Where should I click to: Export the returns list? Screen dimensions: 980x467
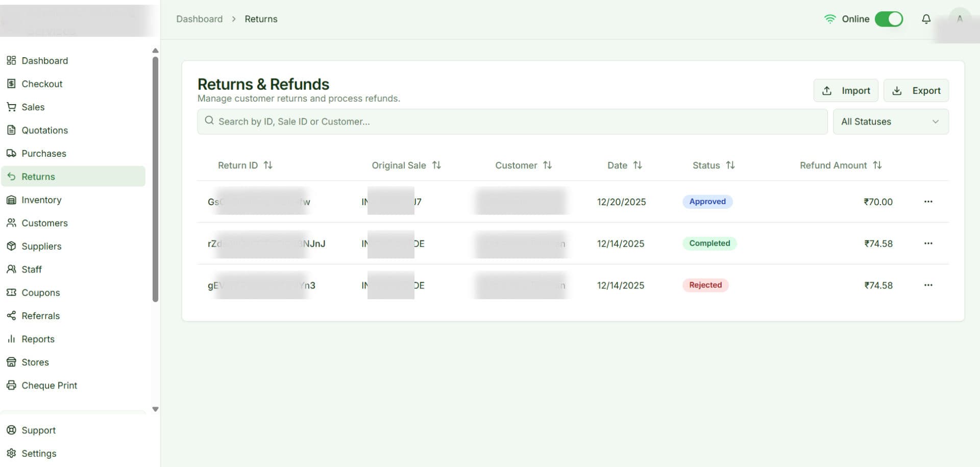tap(916, 90)
